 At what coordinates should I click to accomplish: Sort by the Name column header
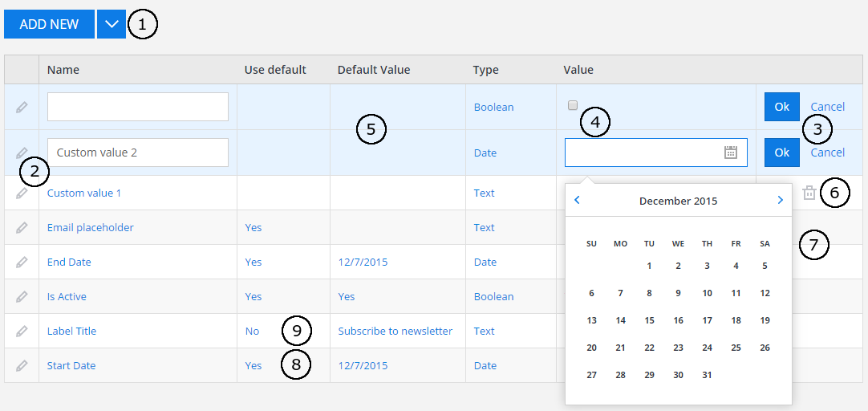tap(63, 70)
